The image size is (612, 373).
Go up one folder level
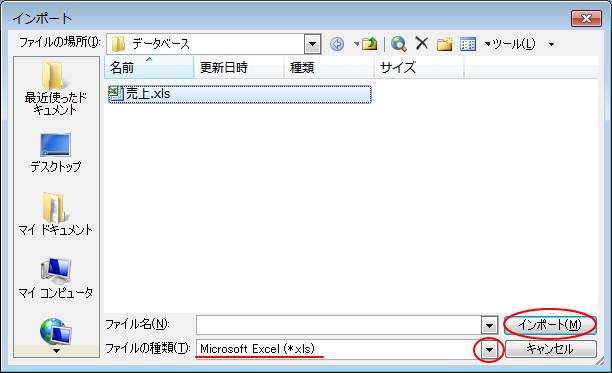click(369, 44)
